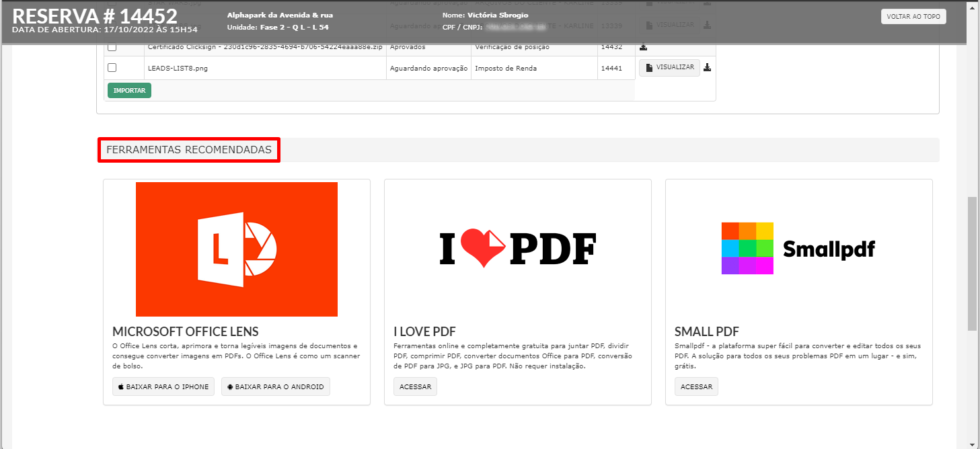Click the Smallpdf description paragraph
Screen dimensions: 980x449
[798, 356]
